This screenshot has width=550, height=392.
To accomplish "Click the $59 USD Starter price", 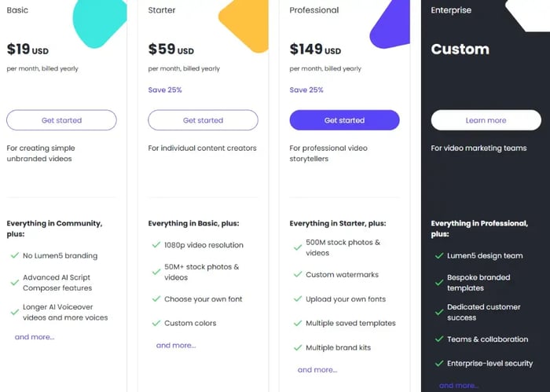I will pos(170,49).
